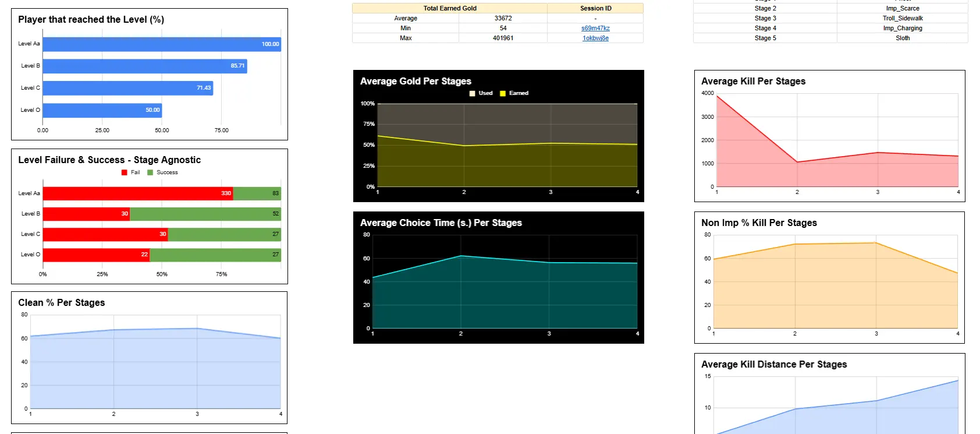Select the Average Kill Per Stages chart title

[753, 82]
